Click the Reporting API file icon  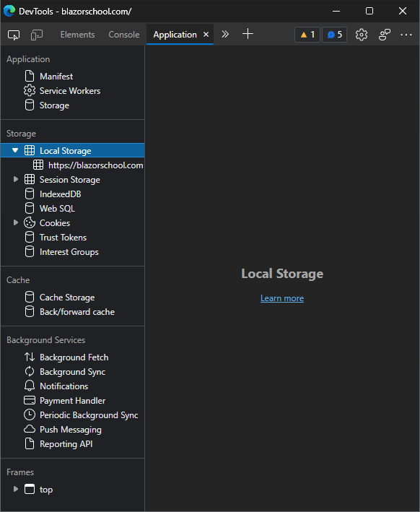click(30, 443)
